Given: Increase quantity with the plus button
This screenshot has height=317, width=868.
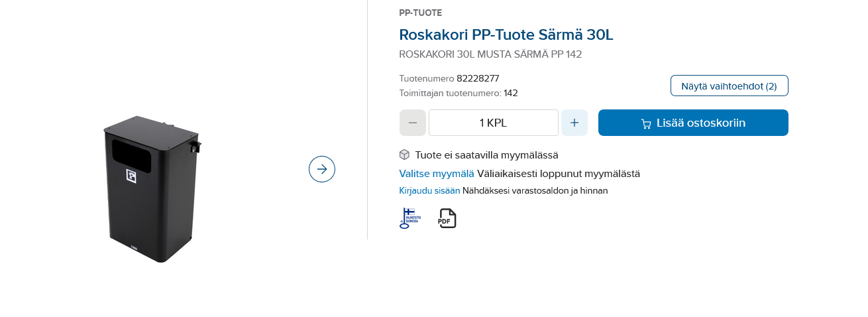Looking at the screenshot, I should 574,123.
